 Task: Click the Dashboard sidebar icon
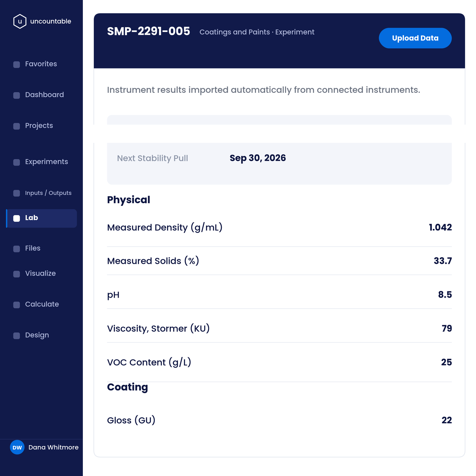[x=17, y=95]
